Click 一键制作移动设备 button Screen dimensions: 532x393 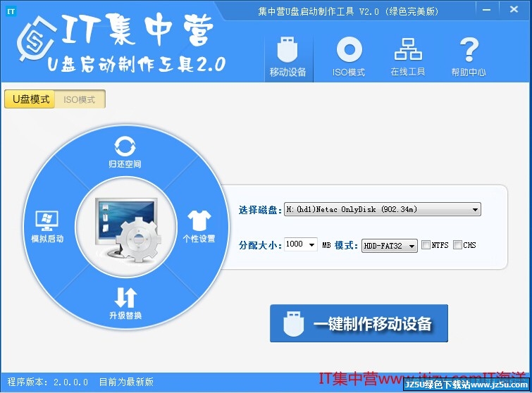(x=359, y=323)
